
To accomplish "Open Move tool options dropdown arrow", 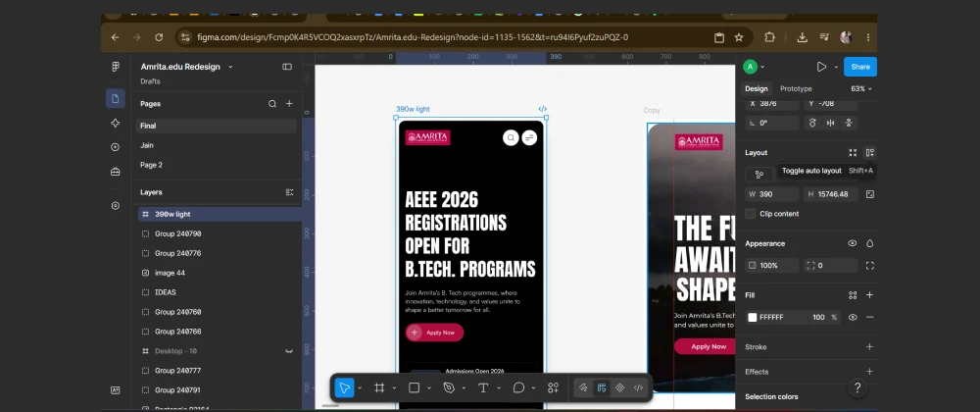I will (360, 388).
